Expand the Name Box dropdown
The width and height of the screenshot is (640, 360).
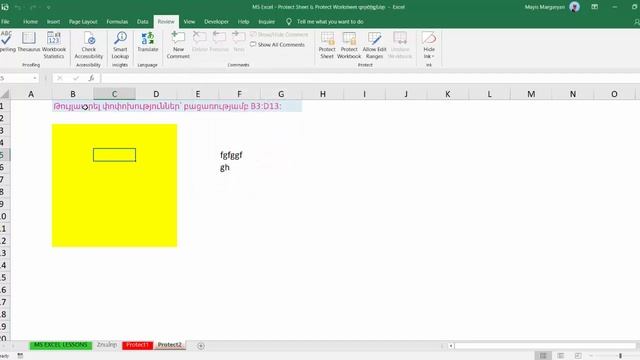click(35, 78)
